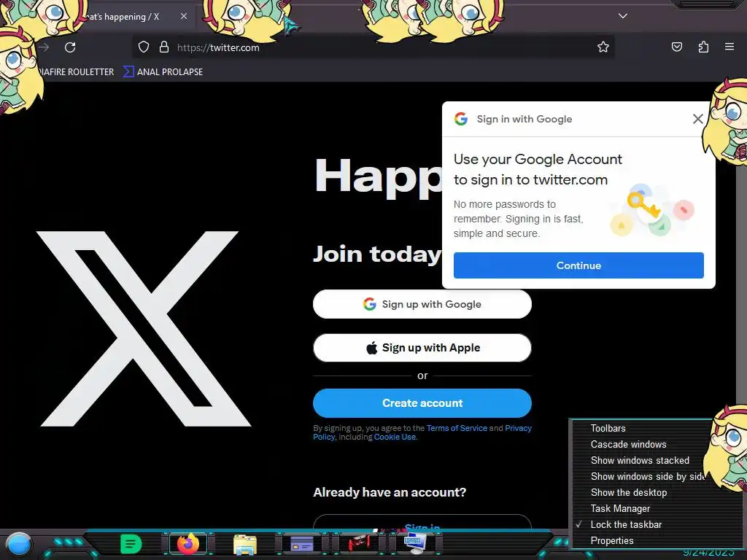747x560 pixels.
Task: Click the computer keyboard taskbar icon
Action: (x=415, y=543)
